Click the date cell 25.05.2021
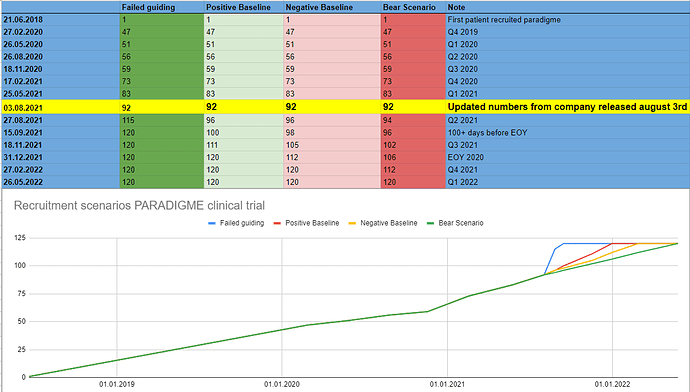This screenshot has width=690, height=392. click(x=60, y=94)
